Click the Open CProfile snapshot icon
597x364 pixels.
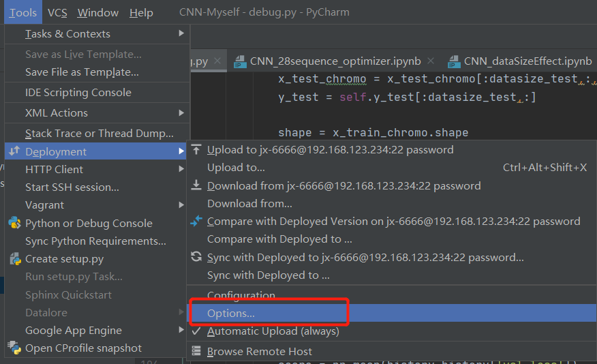14,348
